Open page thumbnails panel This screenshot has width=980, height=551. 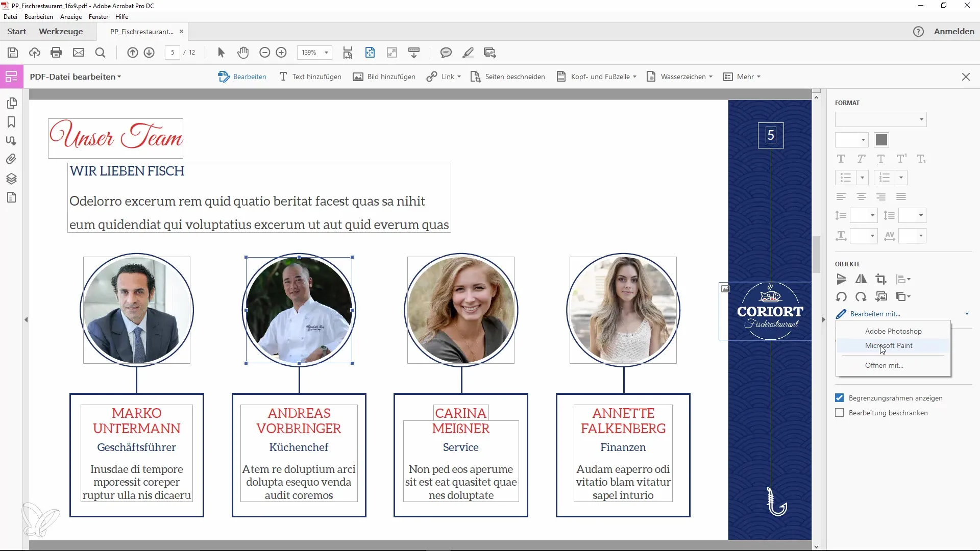(12, 103)
